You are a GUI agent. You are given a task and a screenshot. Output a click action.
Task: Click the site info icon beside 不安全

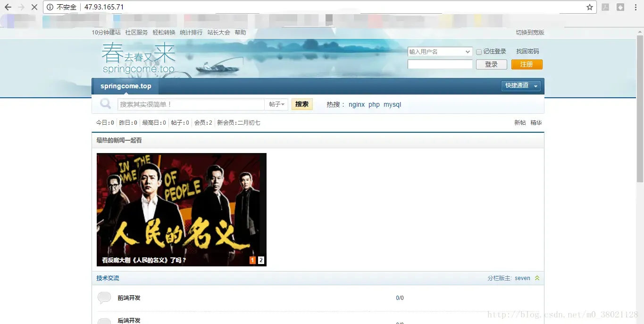[x=50, y=7]
